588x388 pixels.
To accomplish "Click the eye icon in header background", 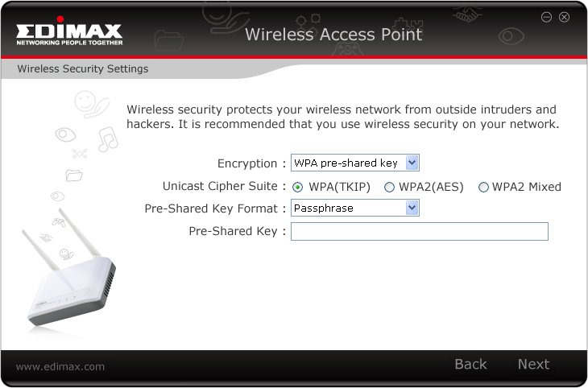I will coord(511,36).
